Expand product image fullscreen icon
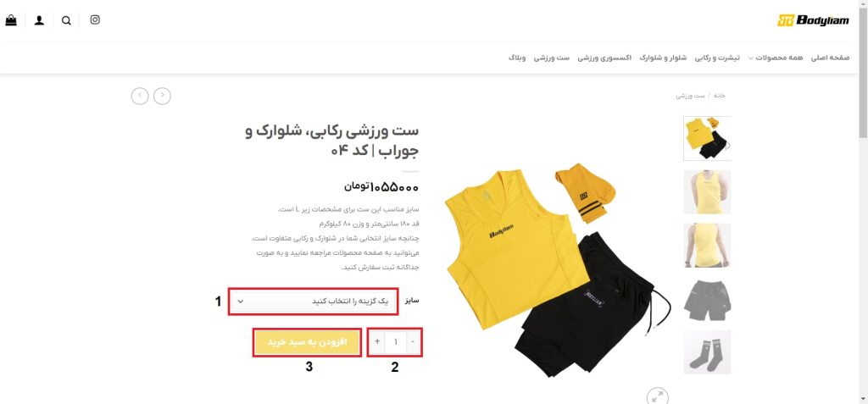Screen dimensions: 868x404 658,396
